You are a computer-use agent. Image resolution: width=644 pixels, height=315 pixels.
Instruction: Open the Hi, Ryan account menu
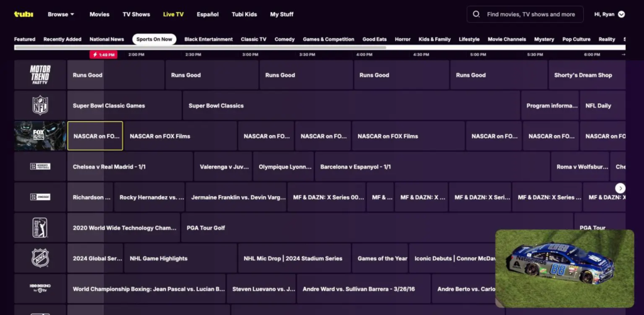(x=609, y=14)
